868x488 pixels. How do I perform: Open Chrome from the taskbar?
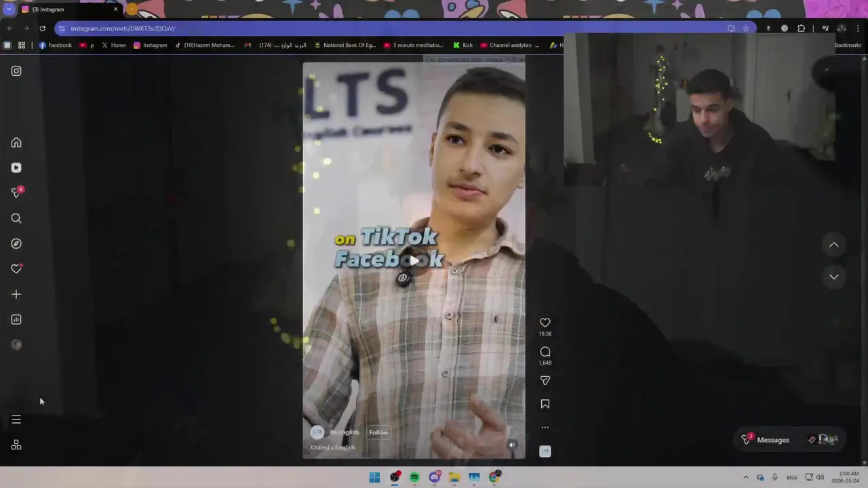coord(494,477)
